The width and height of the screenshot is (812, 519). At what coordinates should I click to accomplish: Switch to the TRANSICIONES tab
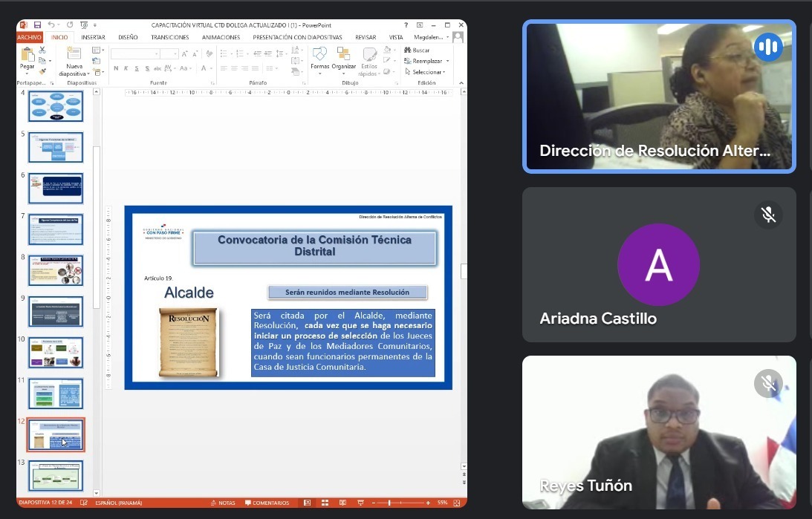(169, 37)
